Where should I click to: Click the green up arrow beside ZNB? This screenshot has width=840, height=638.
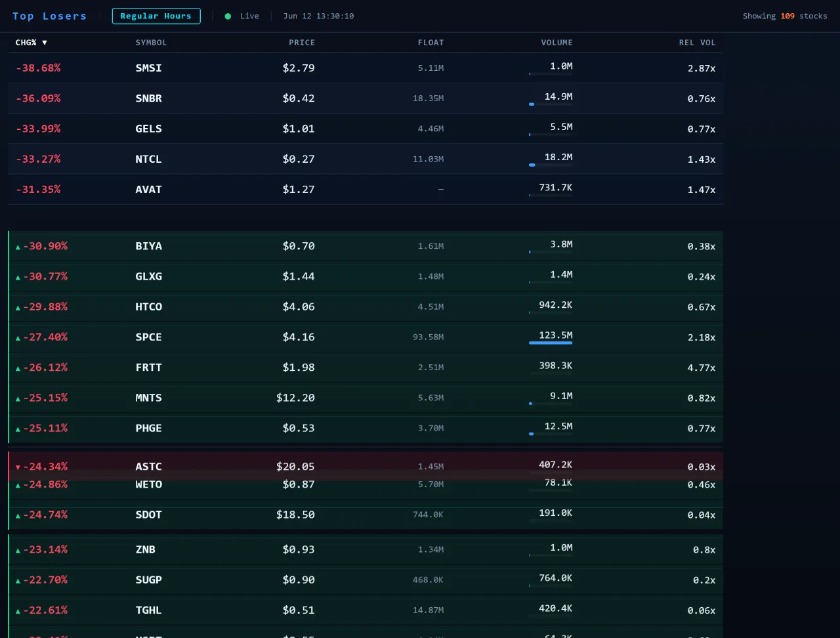(x=18, y=550)
